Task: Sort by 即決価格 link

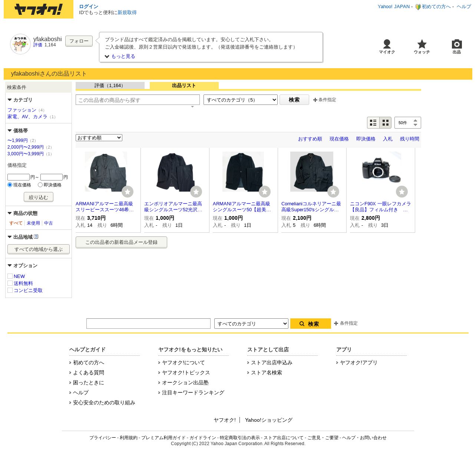Action: (x=366, y=139)
